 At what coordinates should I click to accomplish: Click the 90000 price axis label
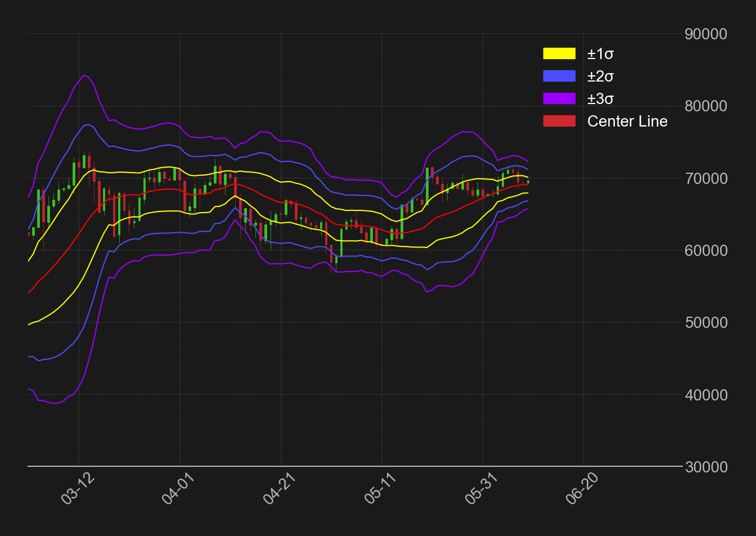tap(706, 34)
